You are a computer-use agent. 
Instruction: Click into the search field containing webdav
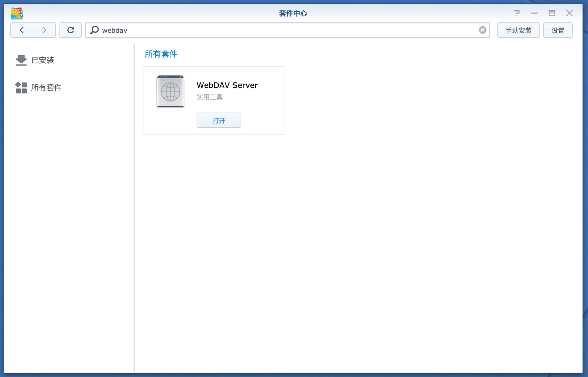287,30
